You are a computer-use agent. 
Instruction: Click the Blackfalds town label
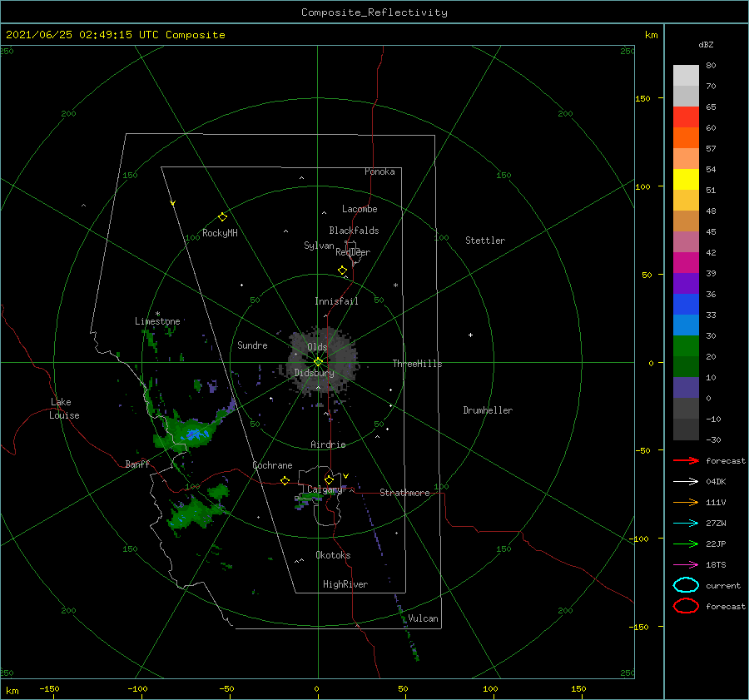[354, 231]
